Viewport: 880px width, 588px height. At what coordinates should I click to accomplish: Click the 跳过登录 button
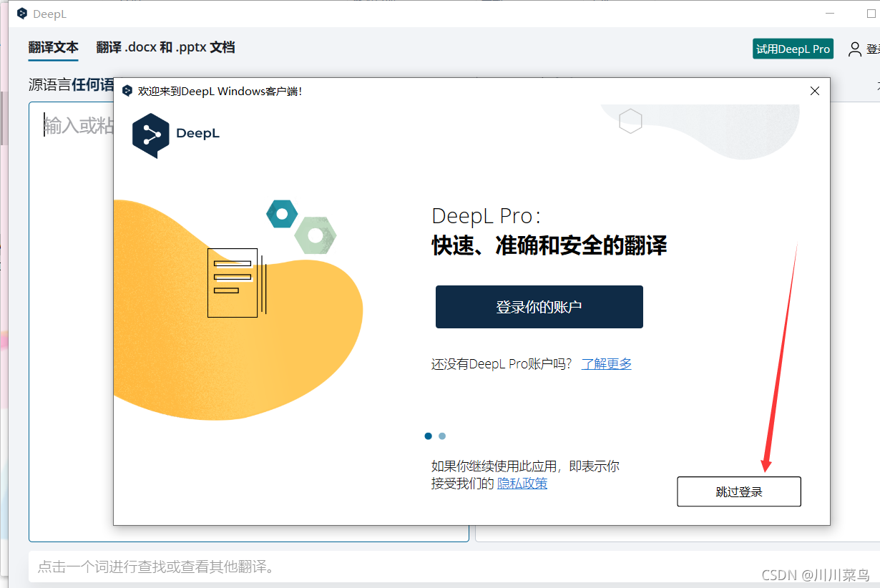coord(739,491)
